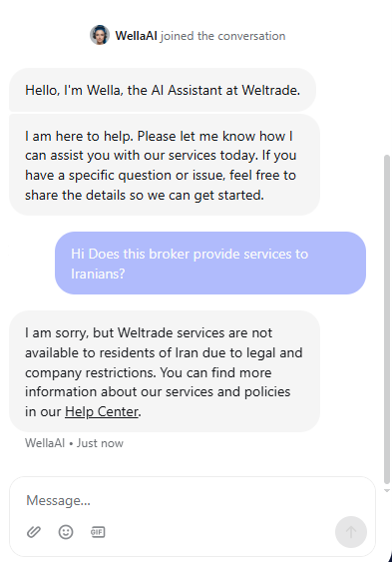Click the 'I am here to help' message bubble
392x562 pixels.
tap(165, 165)
